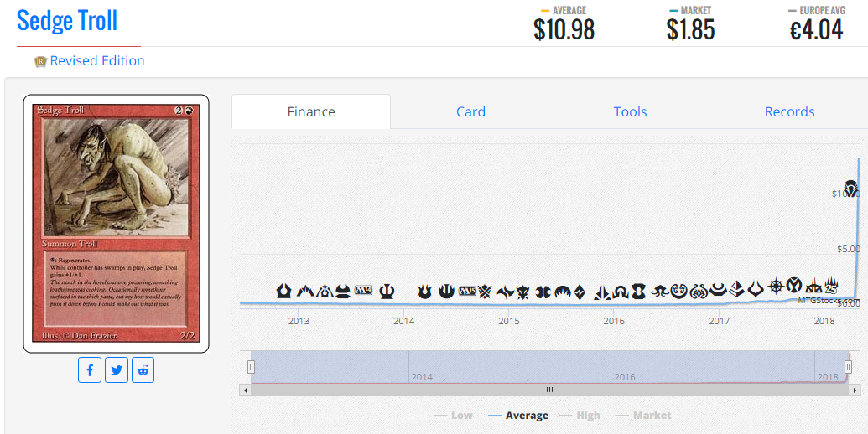Click the 2013 label on the chart axis

point(299,321)
